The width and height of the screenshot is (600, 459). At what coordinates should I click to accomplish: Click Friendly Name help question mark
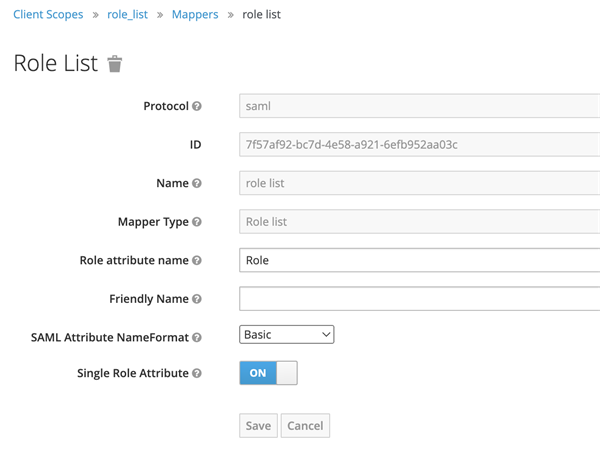[x=197, y=299]
